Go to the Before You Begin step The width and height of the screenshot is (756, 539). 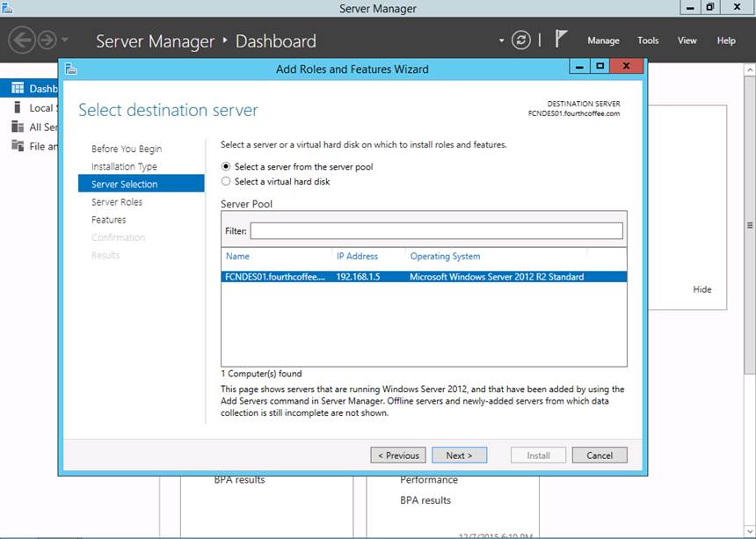pyautogui.click(x=127, y=149)
